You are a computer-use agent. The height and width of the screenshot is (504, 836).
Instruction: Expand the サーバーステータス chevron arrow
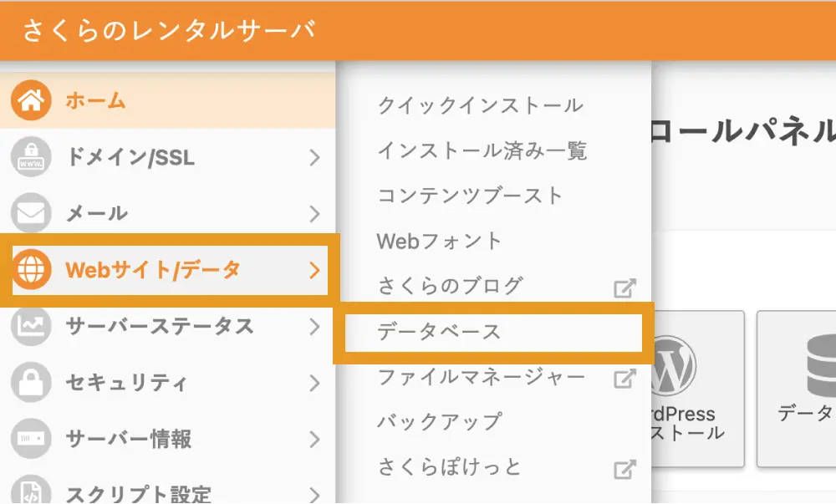click(314, 326)
